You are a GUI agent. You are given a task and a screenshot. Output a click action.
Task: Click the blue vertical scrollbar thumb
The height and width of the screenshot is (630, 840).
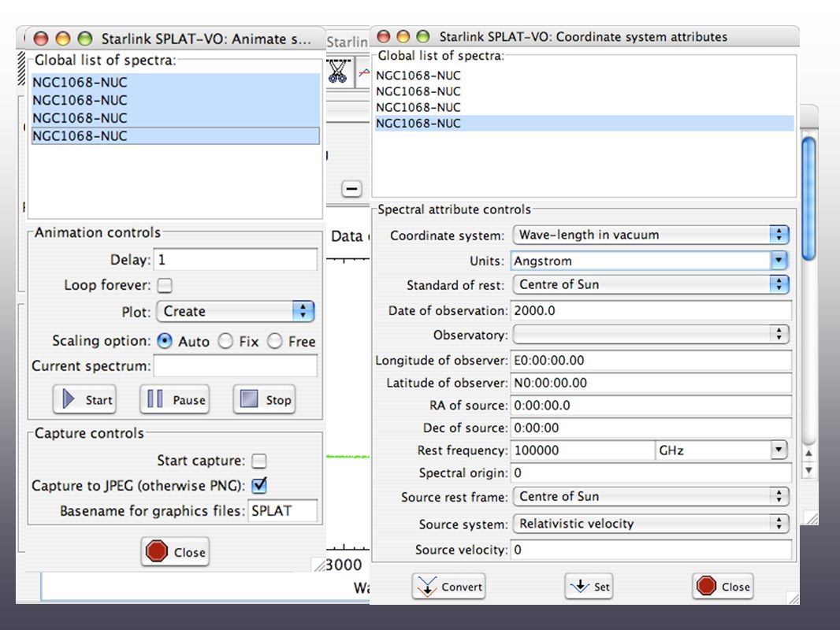pos(809,198)
